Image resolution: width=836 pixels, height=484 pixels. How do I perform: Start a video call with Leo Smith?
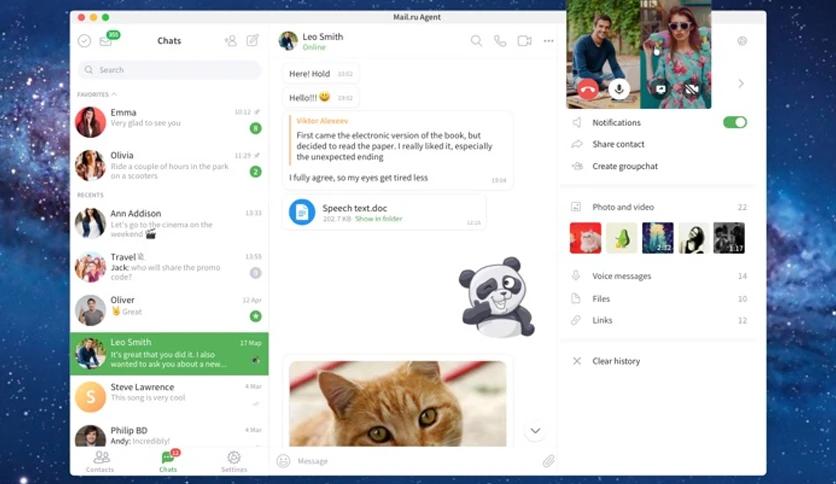[525, 41]
